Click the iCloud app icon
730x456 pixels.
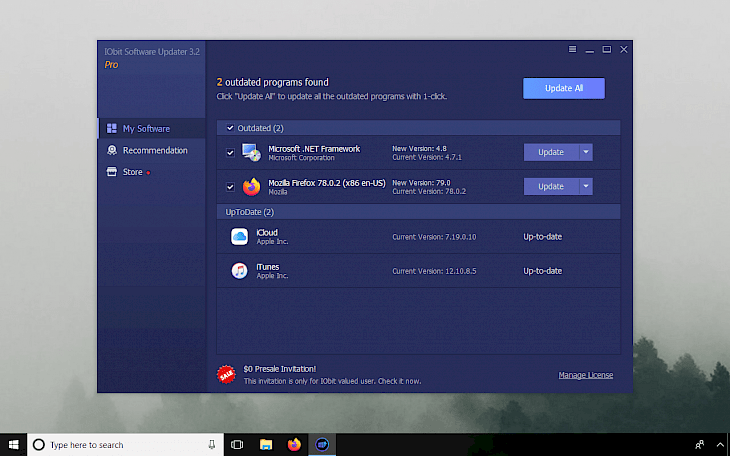click(x=239, y=237)
